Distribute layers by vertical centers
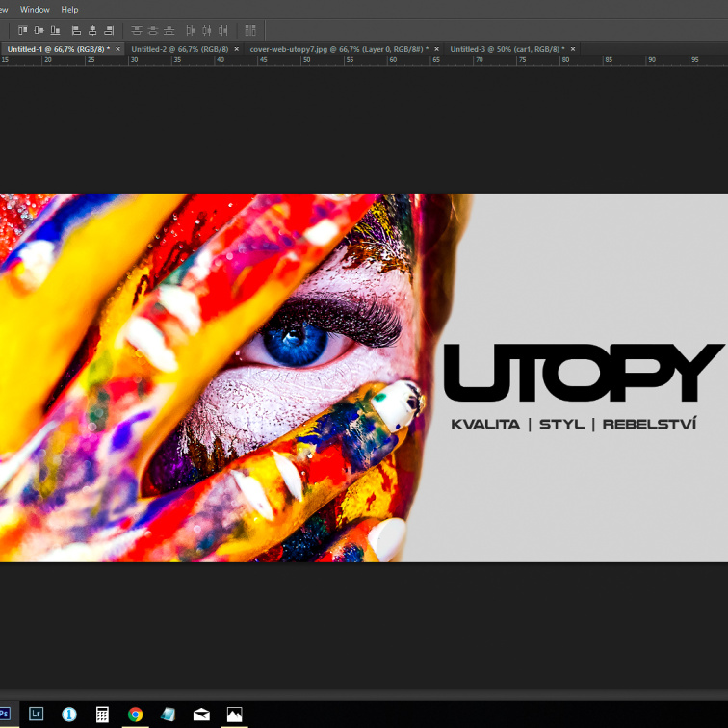728x728 pixels. click(152, 31)
